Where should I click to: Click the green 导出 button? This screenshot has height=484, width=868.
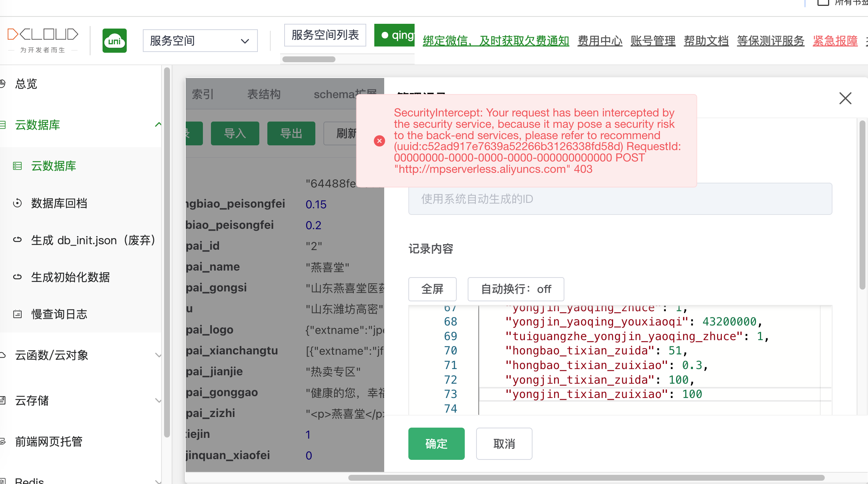(x=291, y=133)
